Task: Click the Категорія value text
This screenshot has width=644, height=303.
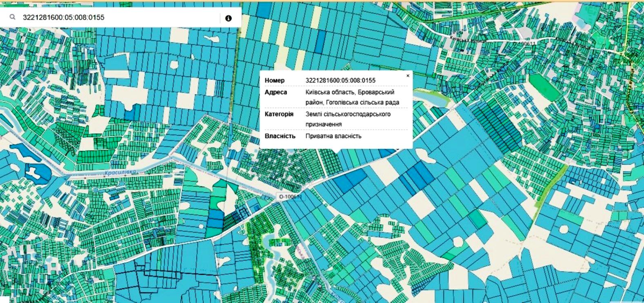Action: click(x=348, y=119)
